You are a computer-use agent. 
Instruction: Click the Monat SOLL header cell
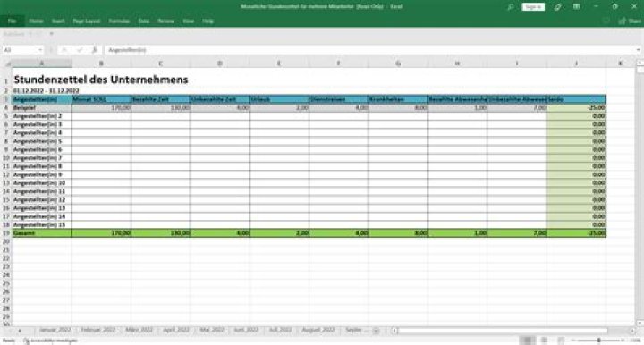click(x=101, y=99)
